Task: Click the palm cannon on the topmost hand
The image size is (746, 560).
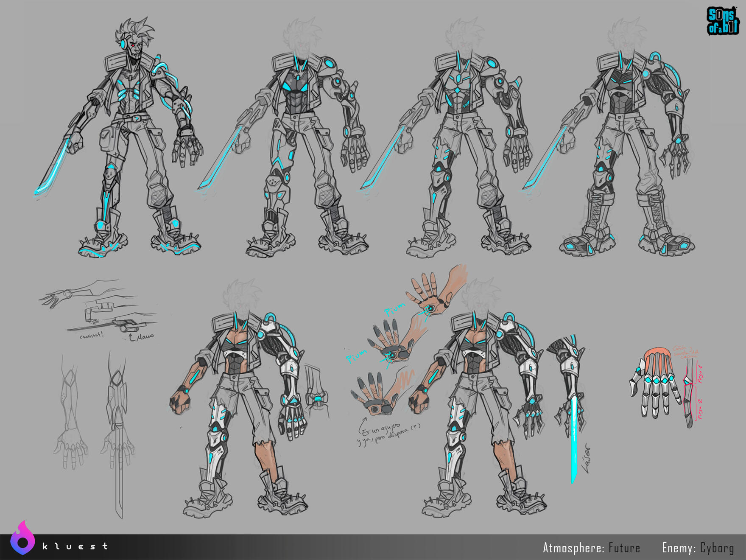Action: (x=430, y=309)
